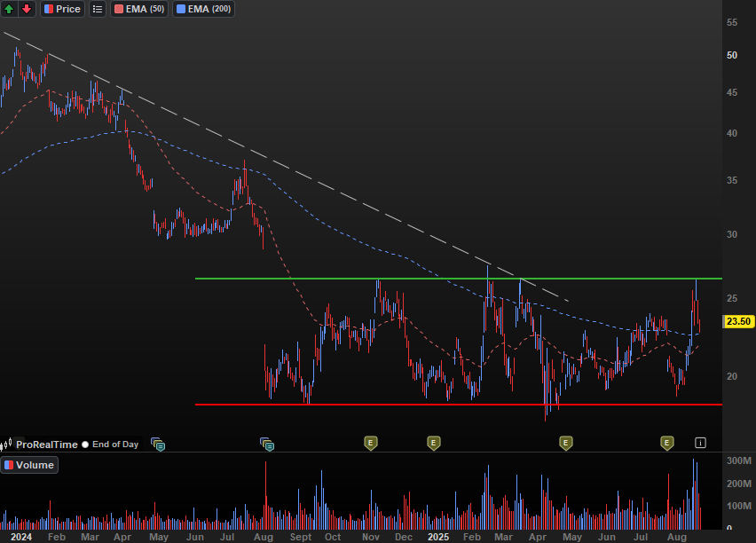Click the 2024 label on time axis
756x543 pixels.
21,537
